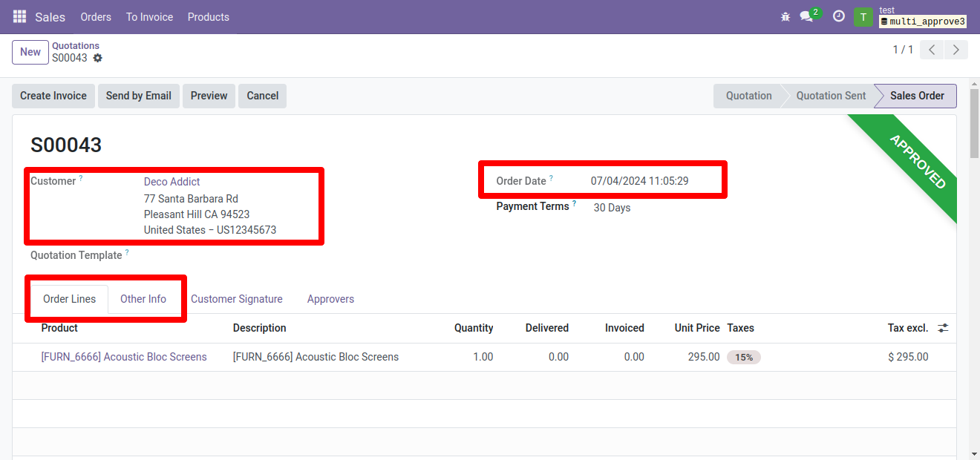Click the scrollbar down arrow

(x=974, y=453)
